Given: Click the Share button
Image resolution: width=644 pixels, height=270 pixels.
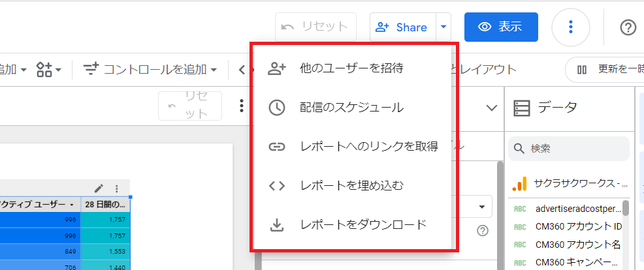Looking at the screenshot, I should [402, 27].
